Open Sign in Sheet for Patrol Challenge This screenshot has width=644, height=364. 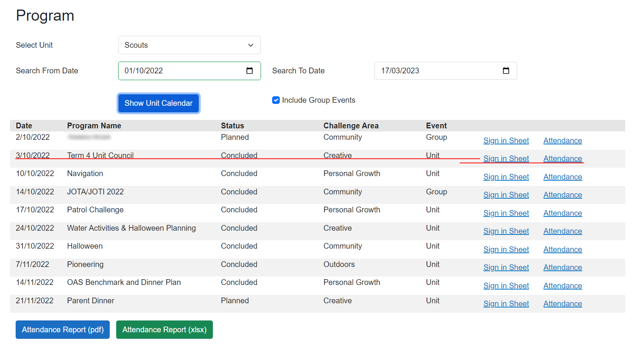pos(506,213)
